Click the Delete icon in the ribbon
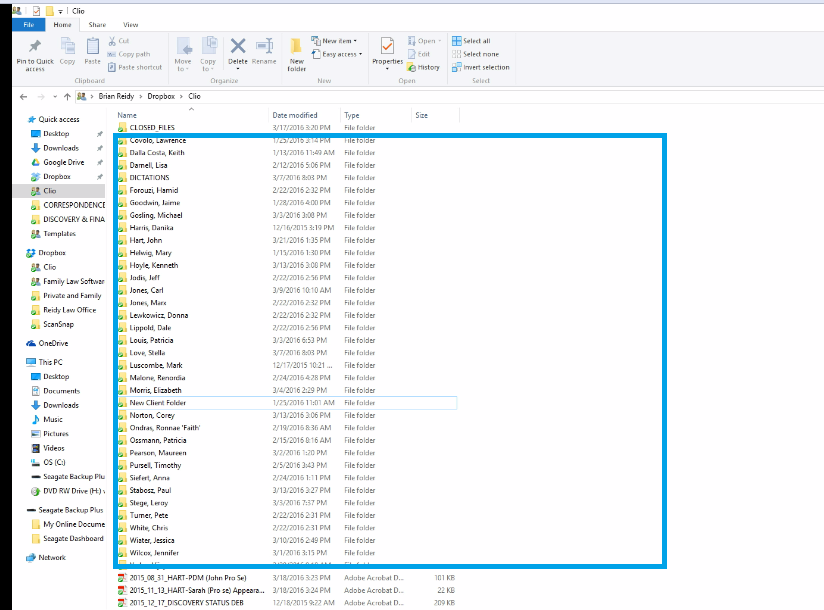 point(236,47)
